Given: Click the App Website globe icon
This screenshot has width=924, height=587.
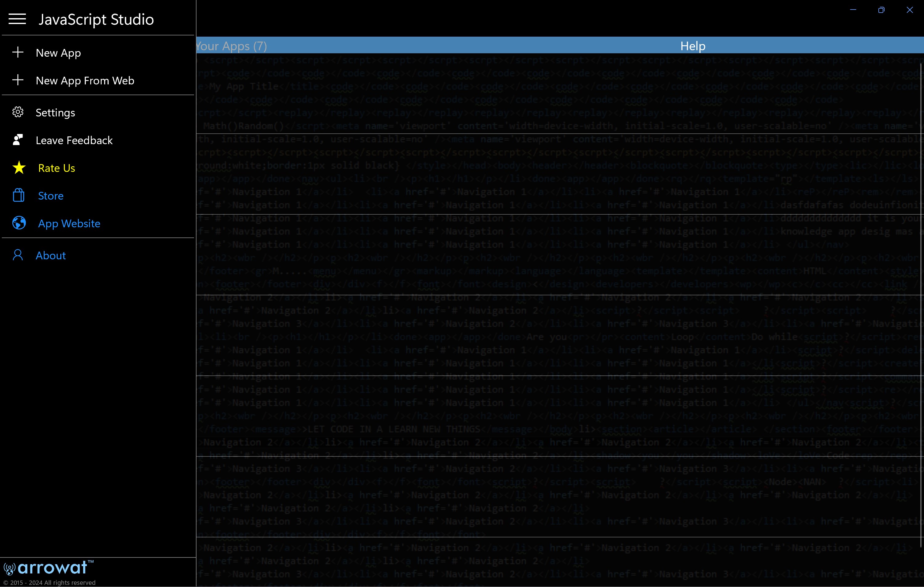Looking at the screenshot, I should click(19, 223).
